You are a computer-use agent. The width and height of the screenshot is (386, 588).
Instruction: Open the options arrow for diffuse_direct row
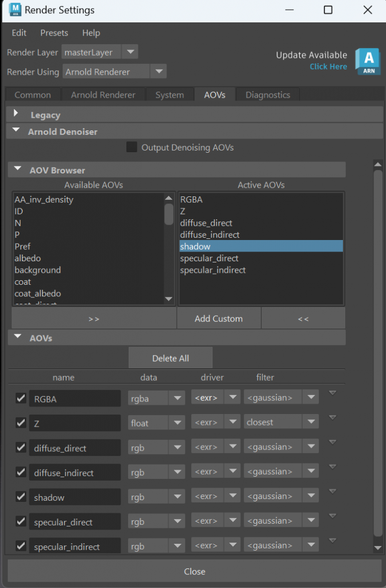(333, 442)
